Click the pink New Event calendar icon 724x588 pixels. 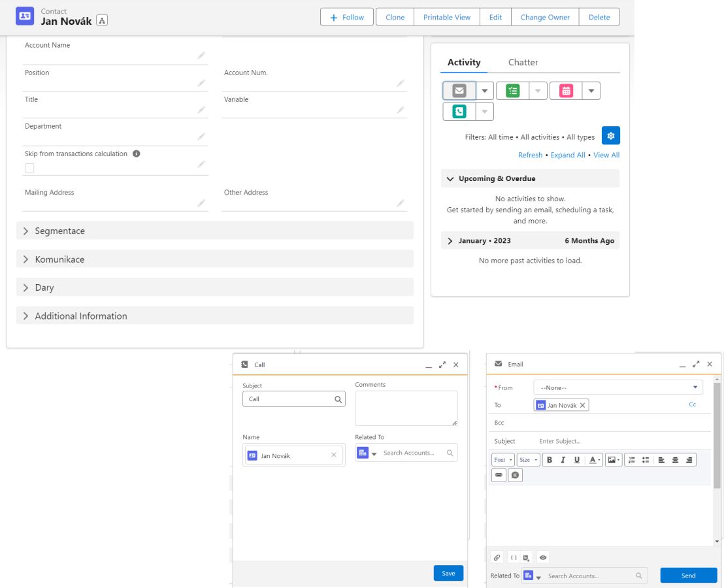click(x=566, y=91)
